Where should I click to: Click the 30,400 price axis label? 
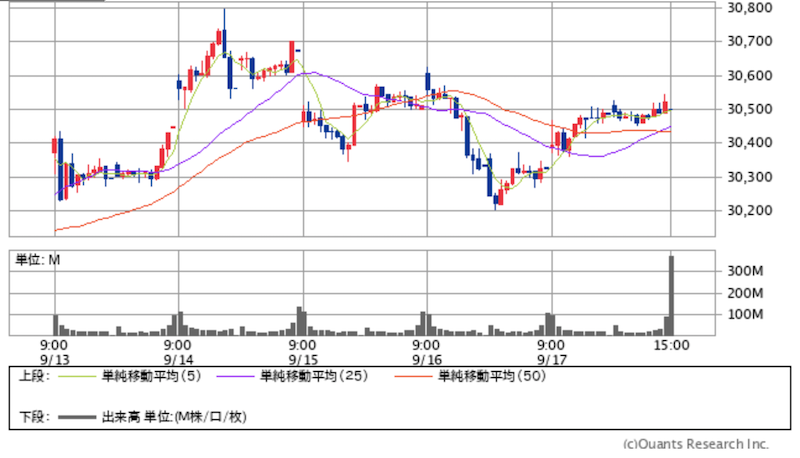(x=749, y=143)
